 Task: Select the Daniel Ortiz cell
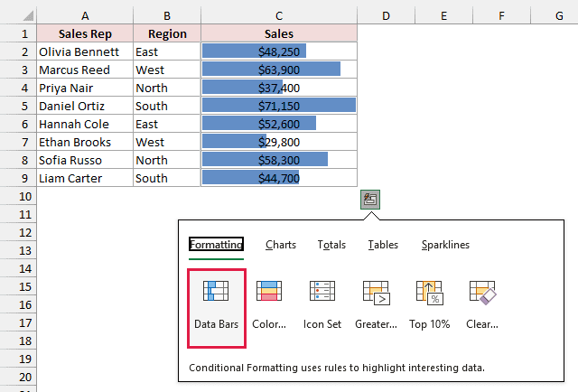point(85,106)
